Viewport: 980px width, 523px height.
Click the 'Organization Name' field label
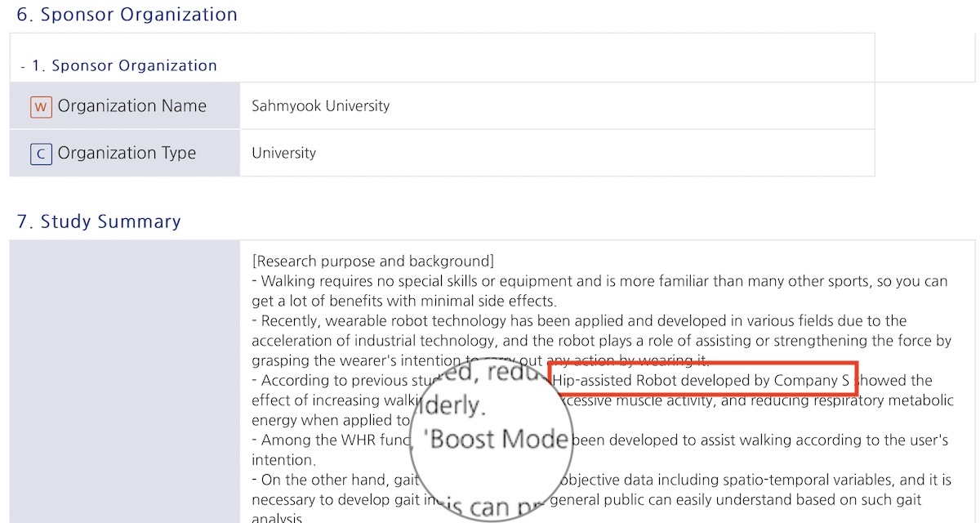(131, 106)
